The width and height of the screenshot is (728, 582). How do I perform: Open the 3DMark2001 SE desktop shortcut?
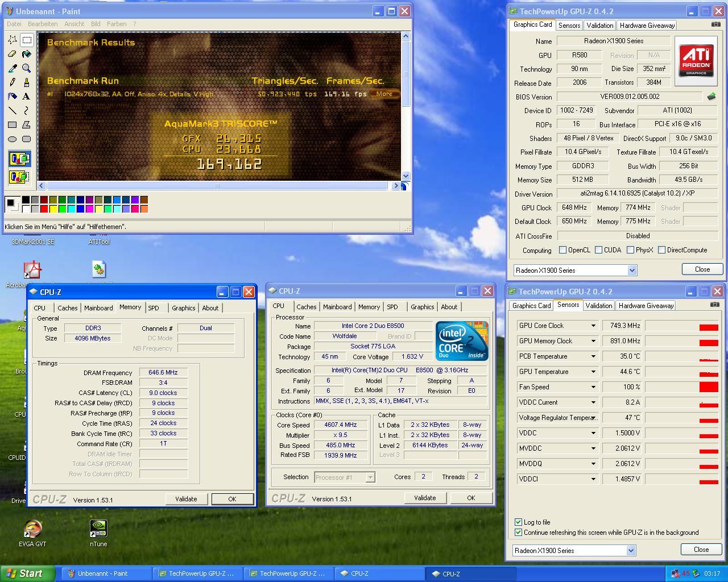(33, 242)
